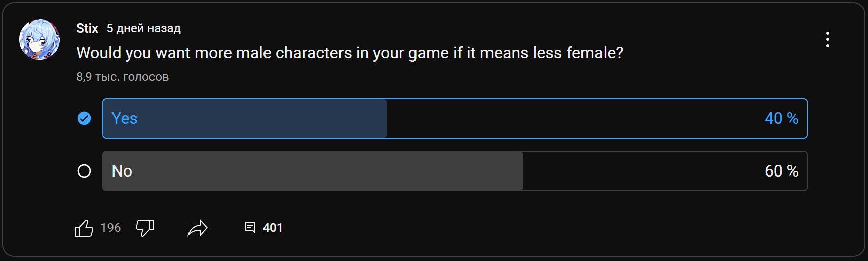The width and height of the screenshot is (868, 261).
Task: Click the 40 % result label
Action: 781,118
